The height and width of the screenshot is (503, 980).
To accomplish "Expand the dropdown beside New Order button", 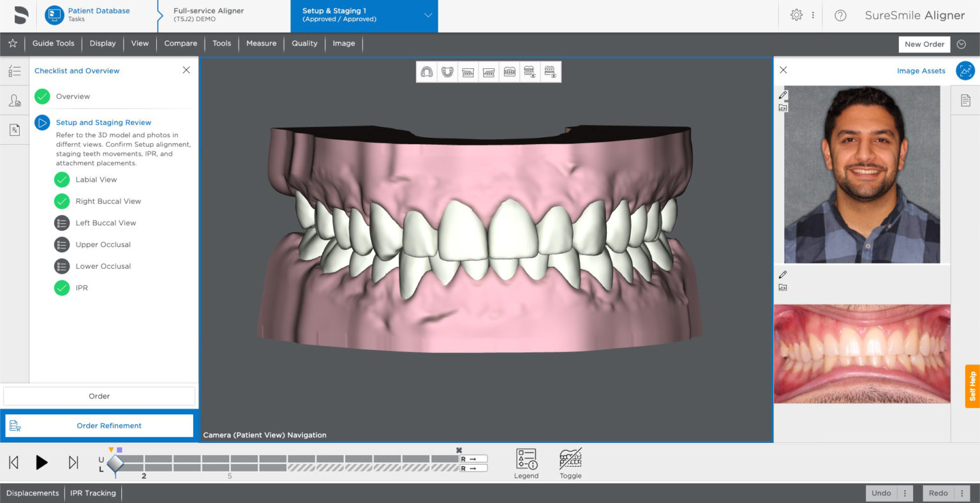I will (961, 44).
